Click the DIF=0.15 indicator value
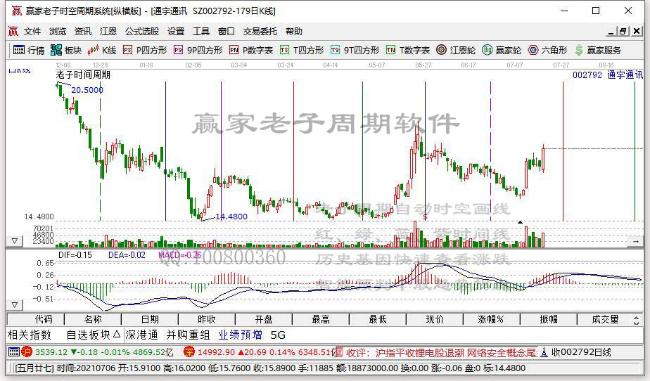Screen dimensions: 650x381 tap(75, 255)
